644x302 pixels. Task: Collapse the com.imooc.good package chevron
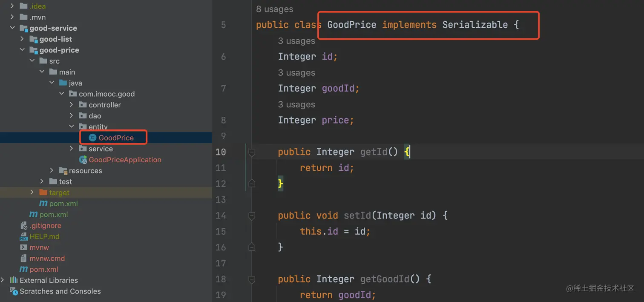click(61, 94)
